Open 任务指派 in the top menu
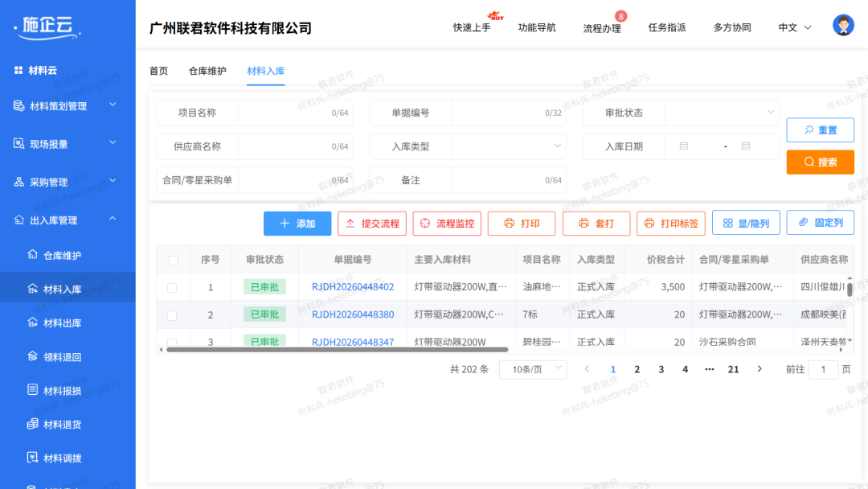This screenshot has width=868, height=489. click(667, 27)
